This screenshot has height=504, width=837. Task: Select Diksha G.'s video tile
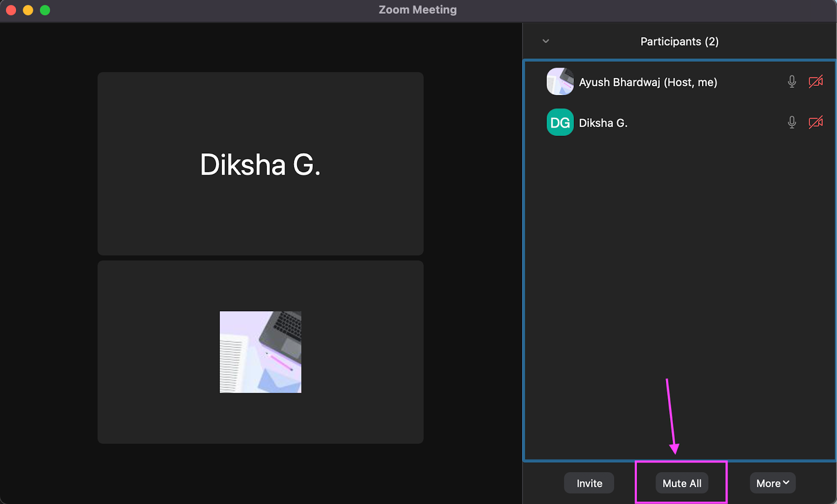pyautogui.click(x=260, y=164)
